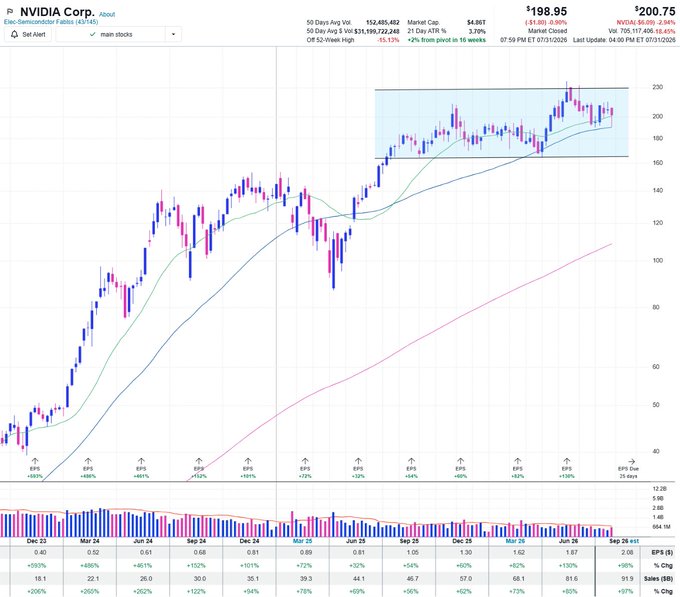Click the +85% sales change cell
Screen dimensions: 680x597
[x=571, y=591]
